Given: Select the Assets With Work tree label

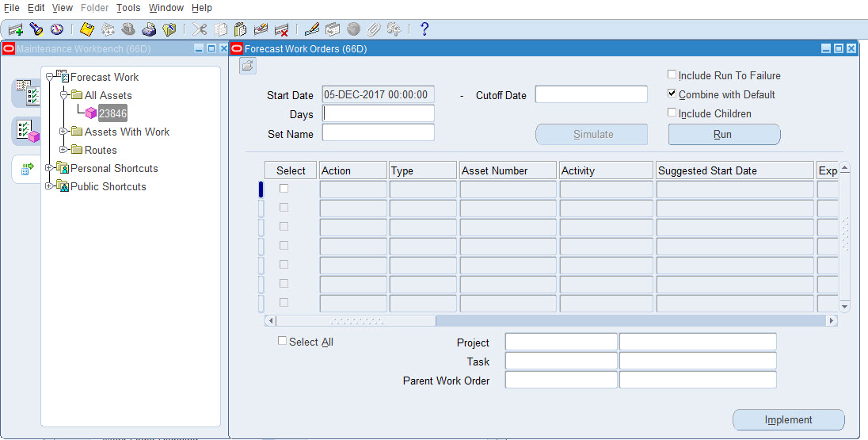Looking at the screenshot, I should [x=127, y=132].
